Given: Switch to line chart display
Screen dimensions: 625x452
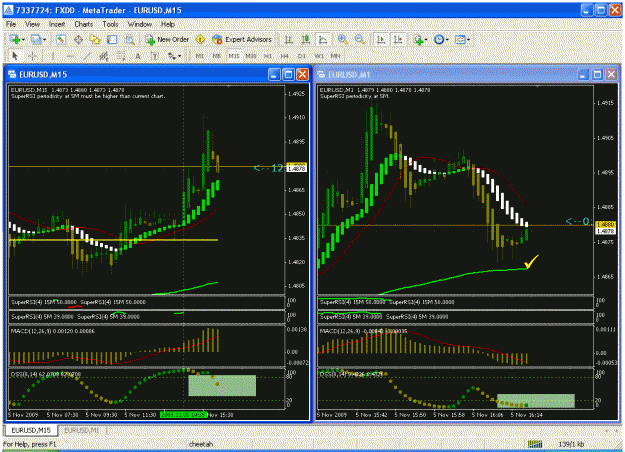Looking at the screenshot, I should click(322, 39).
